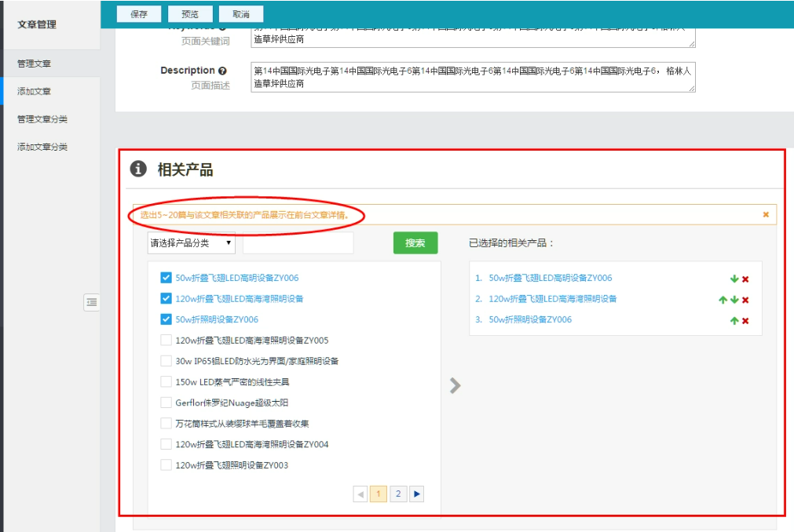The width and height of the screenshot is (794, 532).
Task: Open 添加文章 in the left sidebar
Action: tap(35, 91)
